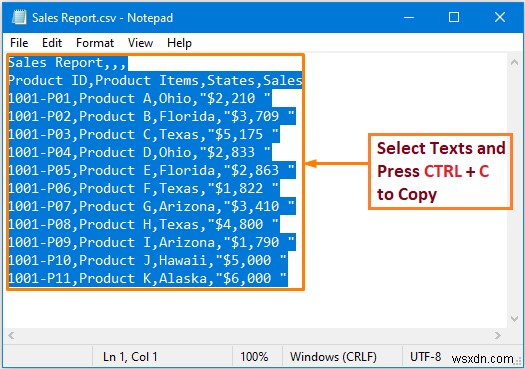The width and height of the screenshot is (525, 369).
Task: Click the row starting with 1001-P10
Action: point(148,261)
